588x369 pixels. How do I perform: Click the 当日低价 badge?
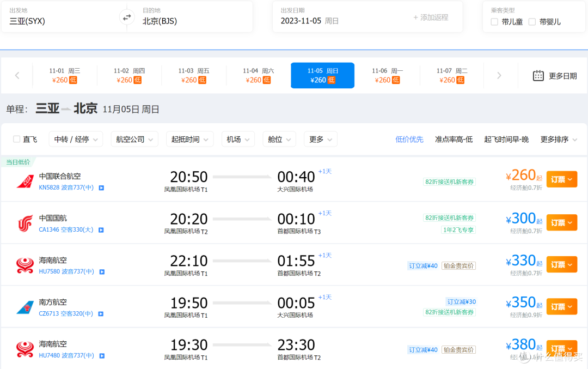tap(18, 162)
